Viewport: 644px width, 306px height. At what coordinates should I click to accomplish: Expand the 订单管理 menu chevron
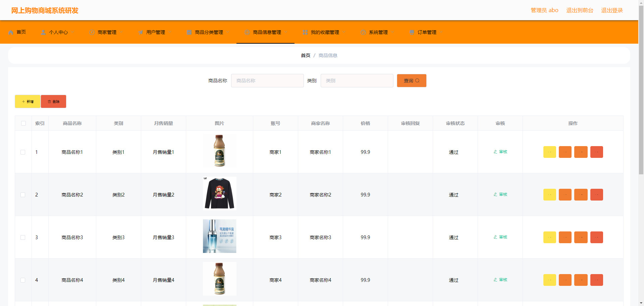[x=441, y=32]
